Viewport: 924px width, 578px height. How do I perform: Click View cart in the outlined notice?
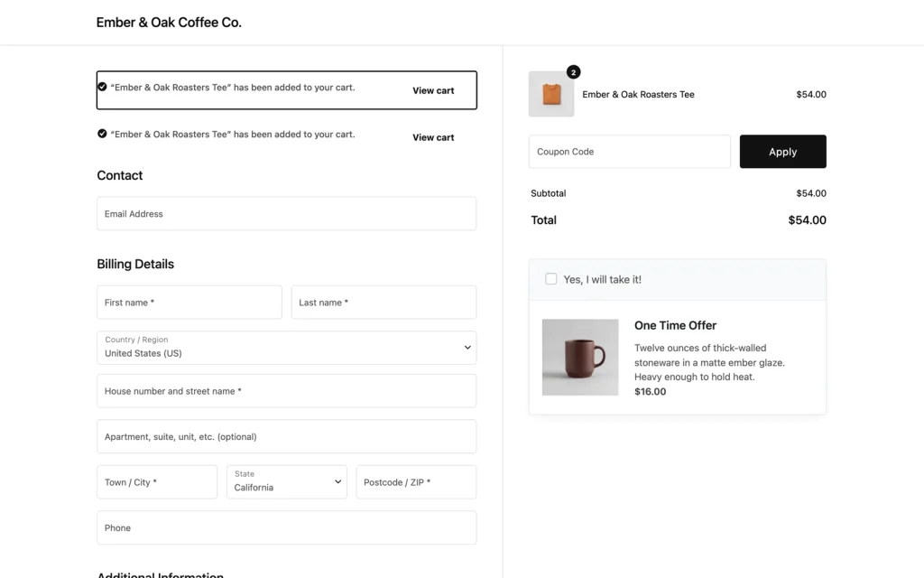[x=433, y=90]
